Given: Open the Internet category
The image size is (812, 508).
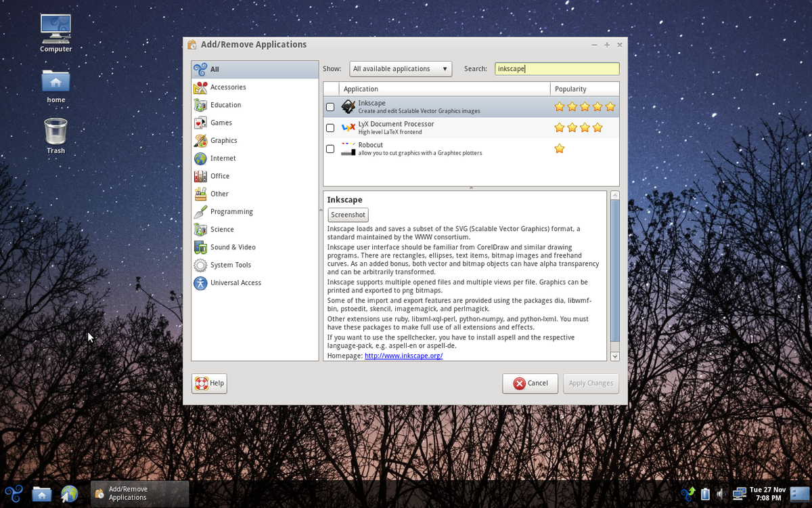Looking at the screenshot, I should pyautogui.click(x=254, y=158).
